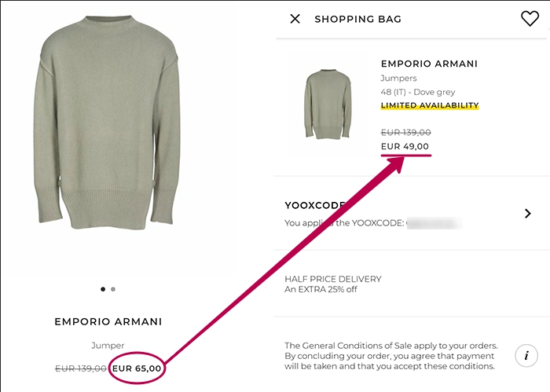Click the An EXTRA 25% off text
This screenshot has width=550, height=392.
(323, 290)
